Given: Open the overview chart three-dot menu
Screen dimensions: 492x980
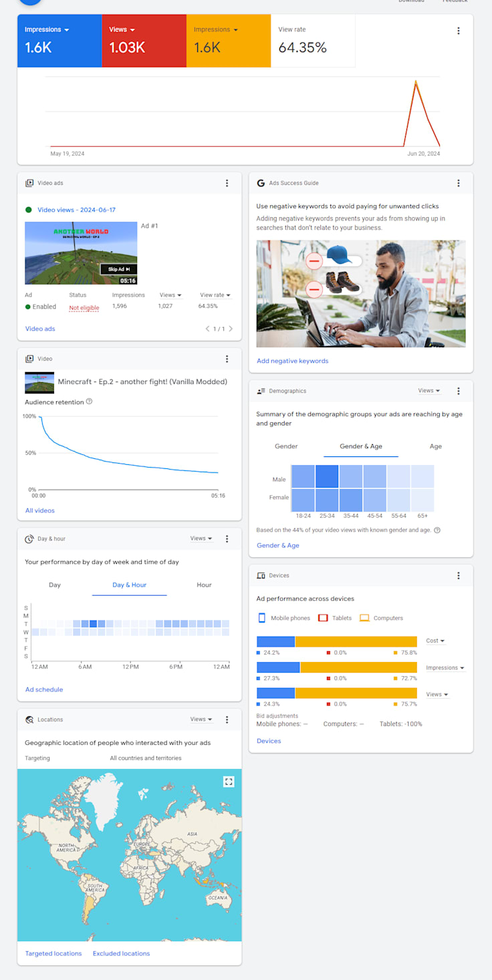Looking at the screenshot, I should tap(459, 31).
